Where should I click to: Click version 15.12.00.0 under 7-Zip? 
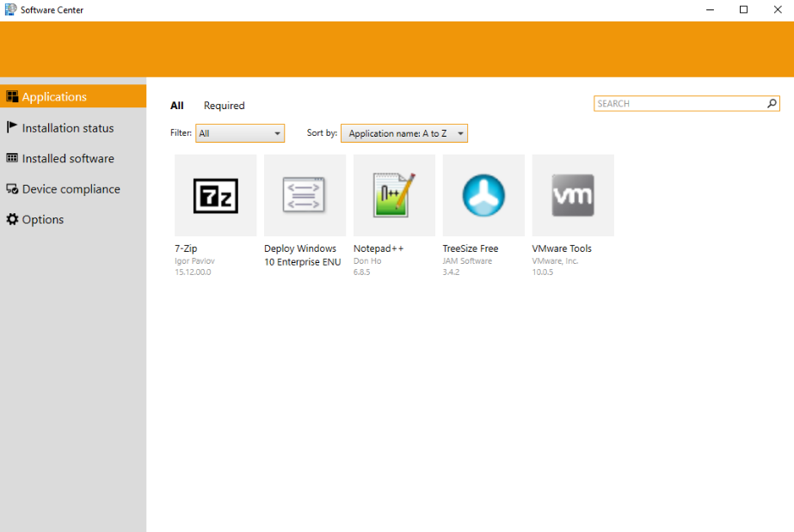click(x=193, y=272)
